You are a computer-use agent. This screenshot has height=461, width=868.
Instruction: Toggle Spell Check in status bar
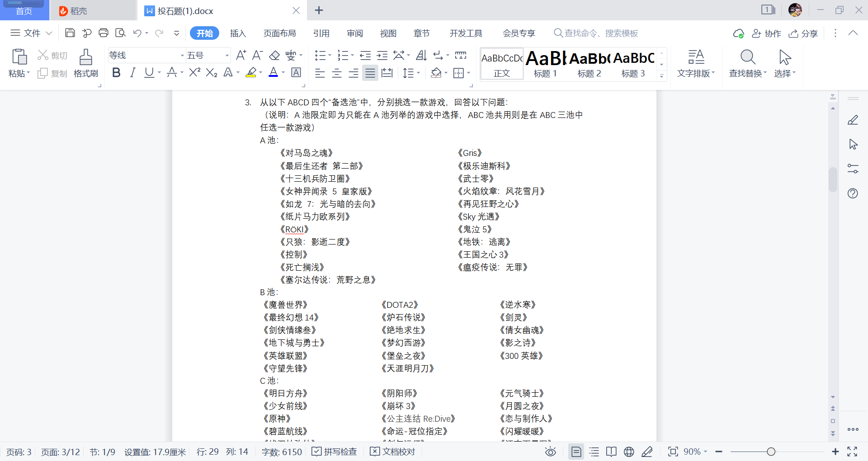(x=335, y=452)
